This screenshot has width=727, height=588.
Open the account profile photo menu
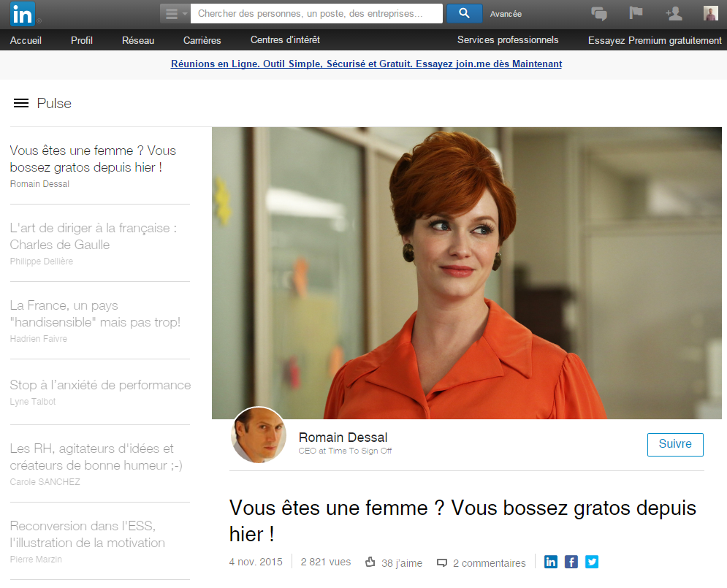point(710,13)
